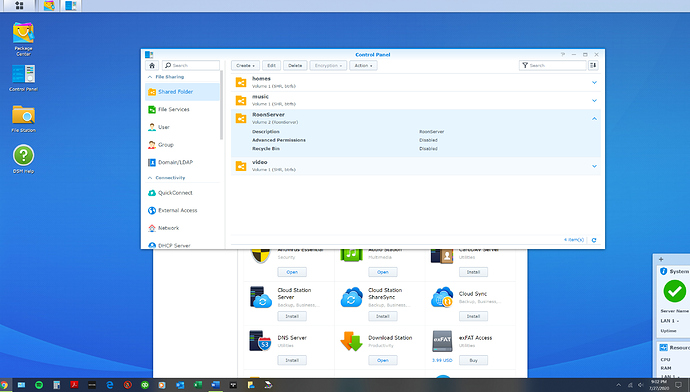Expand the music folder details

pyautogui.click(x=594, y=101)
